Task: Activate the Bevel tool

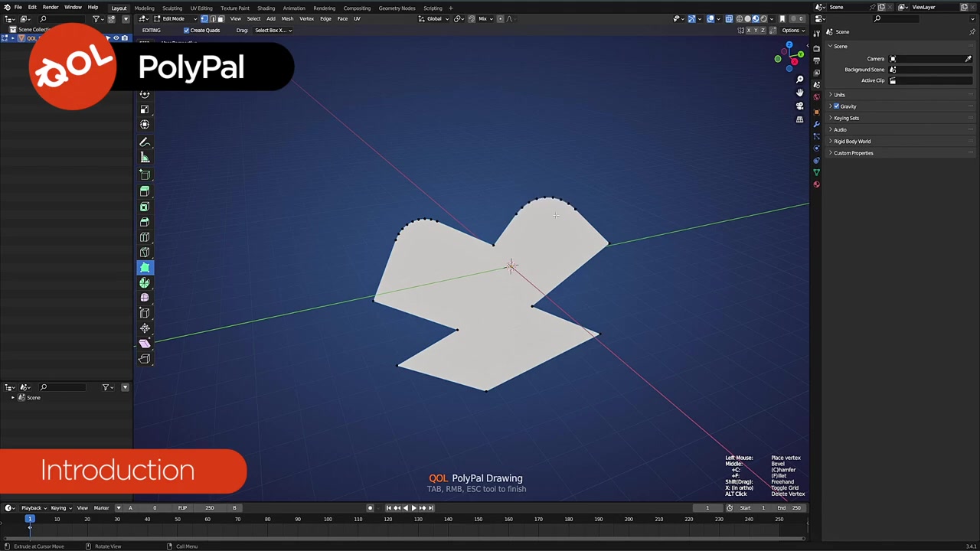Action: tap(145, 222)
